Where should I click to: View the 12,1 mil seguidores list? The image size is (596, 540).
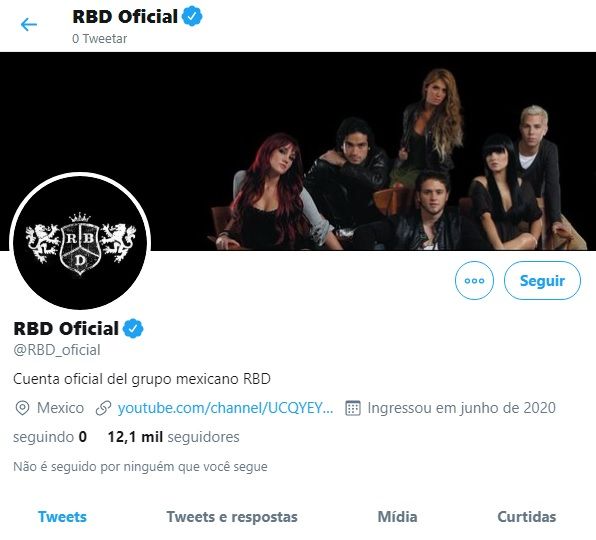173,437
